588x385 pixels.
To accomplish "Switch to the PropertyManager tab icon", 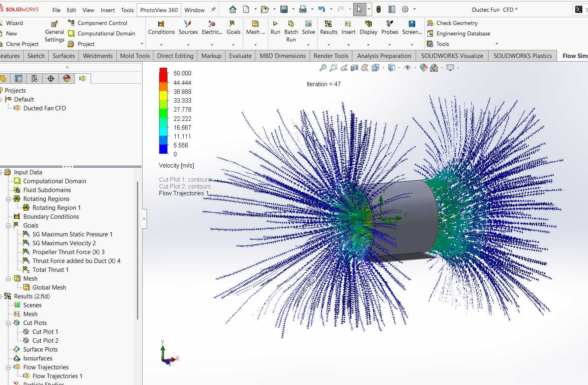I will 19,79.
